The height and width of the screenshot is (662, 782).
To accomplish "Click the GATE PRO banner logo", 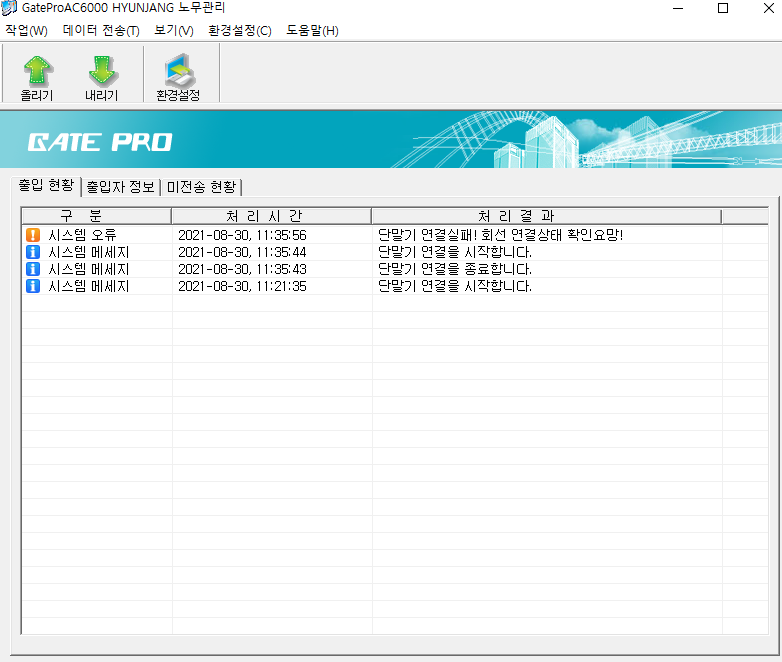I will (x=100, y=142).
